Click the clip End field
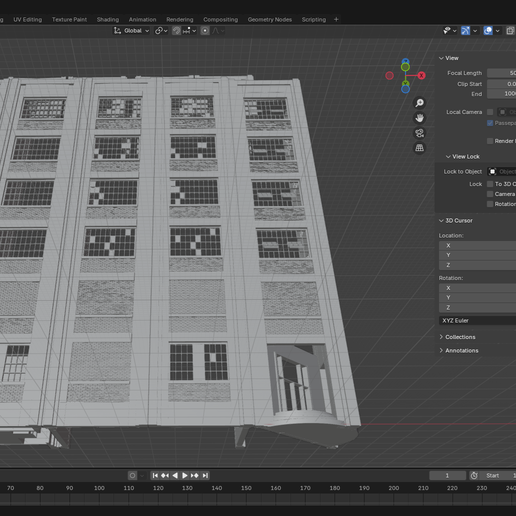Viewport: 516px width, 516px height. tap(501, 94)
